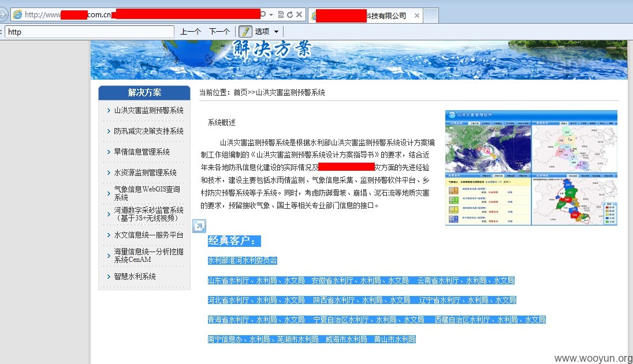
Task: Click the chevron beside 智慧水利系统
Action: coord(109,276)
